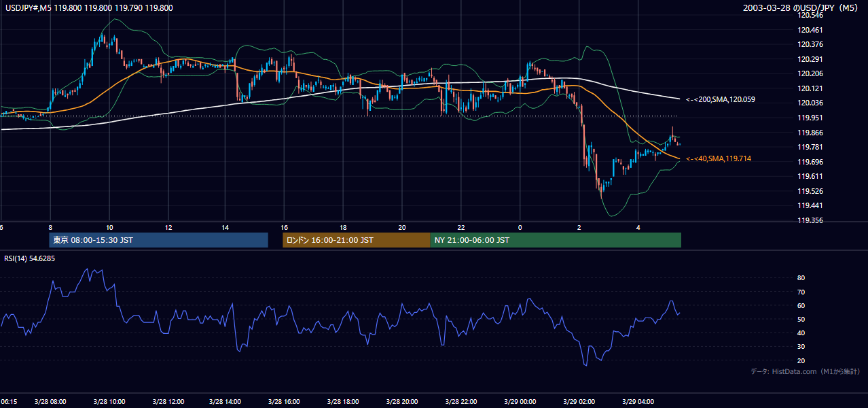Click the 3/28 22:00 date axis label

(461, 402)
